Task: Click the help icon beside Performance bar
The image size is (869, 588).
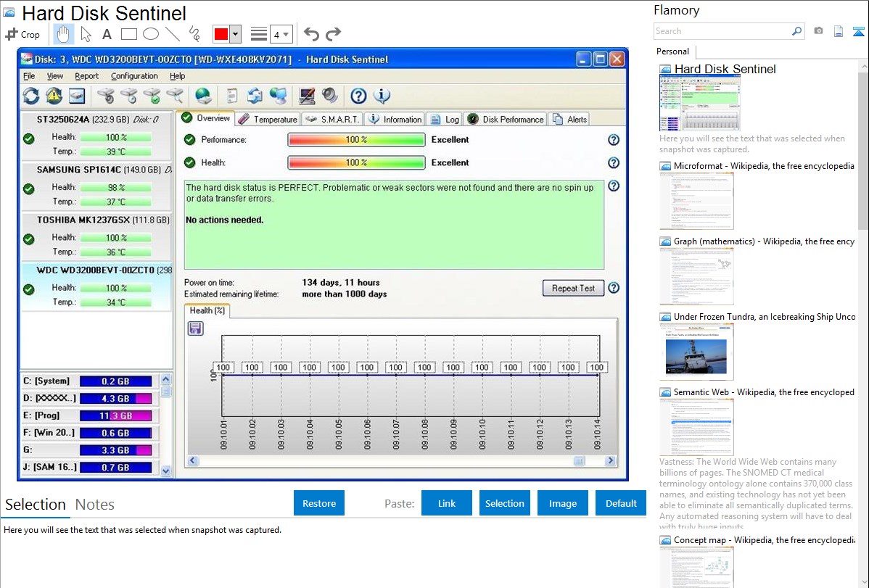Action: 614,140
